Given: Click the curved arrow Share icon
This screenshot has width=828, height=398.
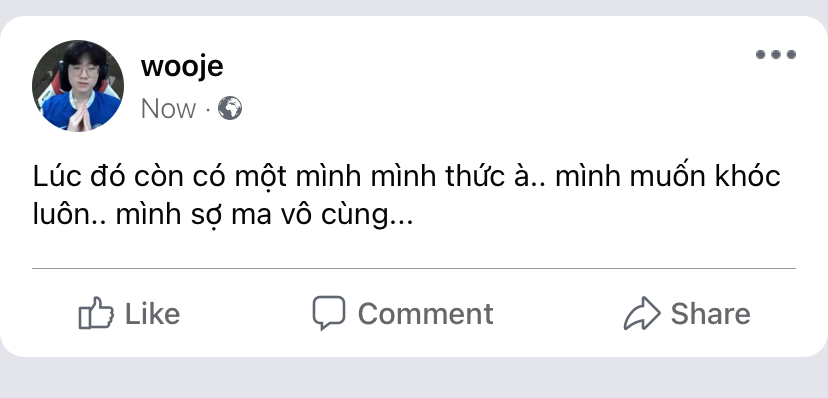Looking at the screenshot, I should coord(642,313).
